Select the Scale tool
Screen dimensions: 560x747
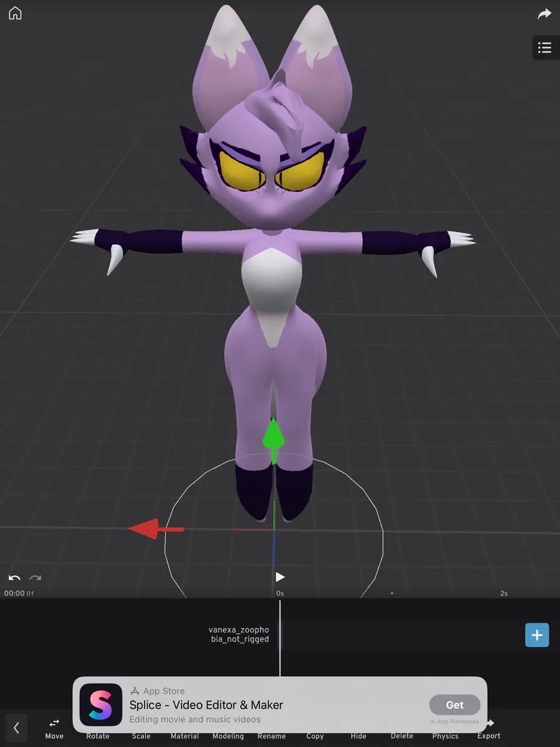click(141, 735)
